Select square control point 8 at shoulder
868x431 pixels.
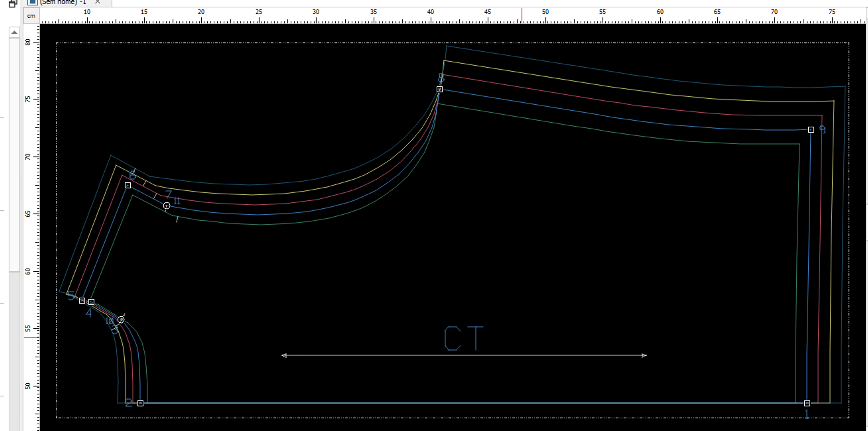pos(439,89)
